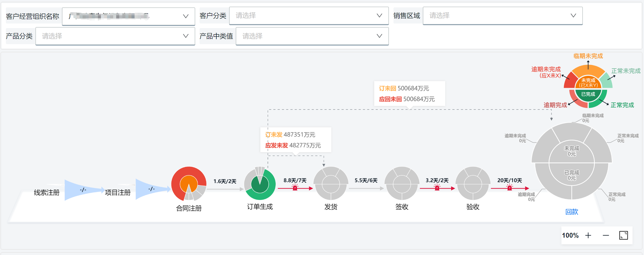Click 应回未回 500684万元 tooltip line
This screenshot has height=255, width=644.
(x=407, y=99)
